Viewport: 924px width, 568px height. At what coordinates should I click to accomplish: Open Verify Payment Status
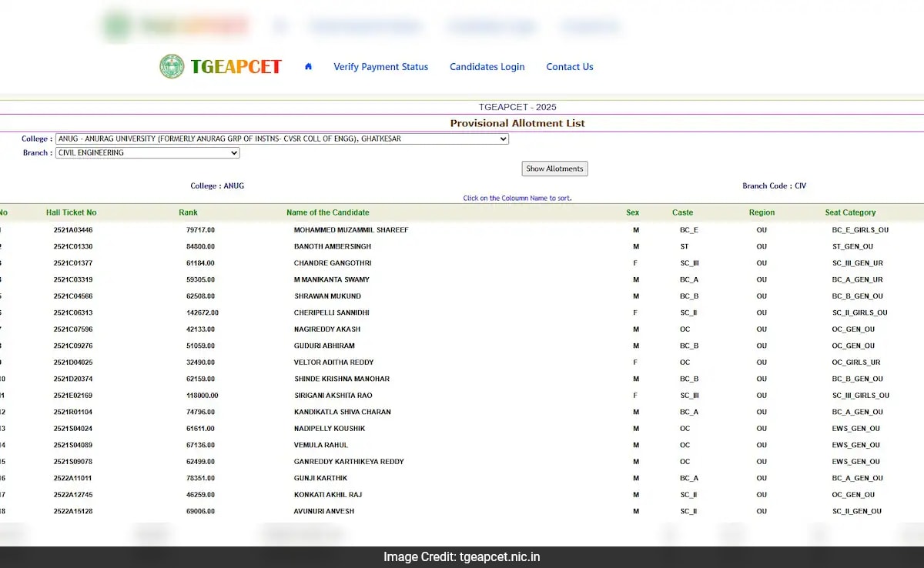click(x=380, y=67)
